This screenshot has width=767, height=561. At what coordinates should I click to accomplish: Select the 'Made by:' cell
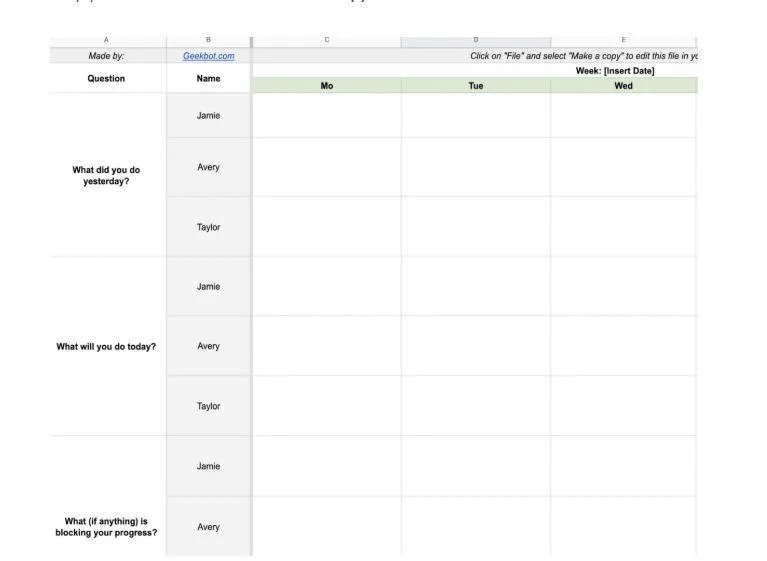(107, 56)
